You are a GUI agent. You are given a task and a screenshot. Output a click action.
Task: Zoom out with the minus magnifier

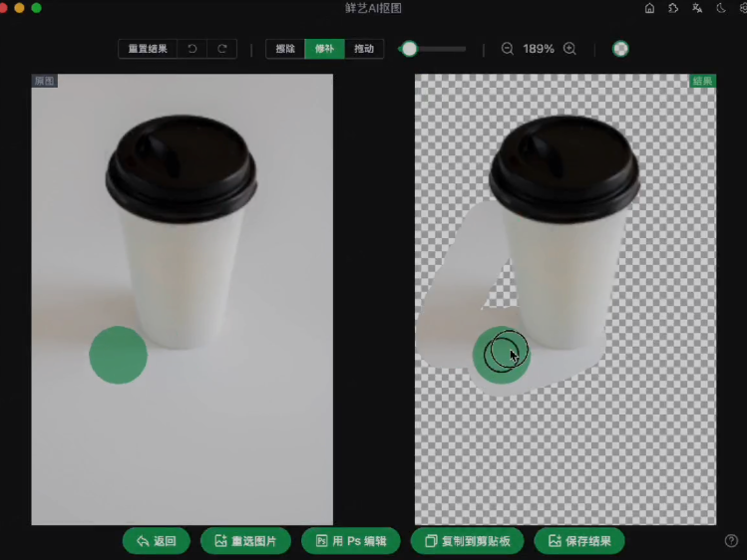point(508,49)
